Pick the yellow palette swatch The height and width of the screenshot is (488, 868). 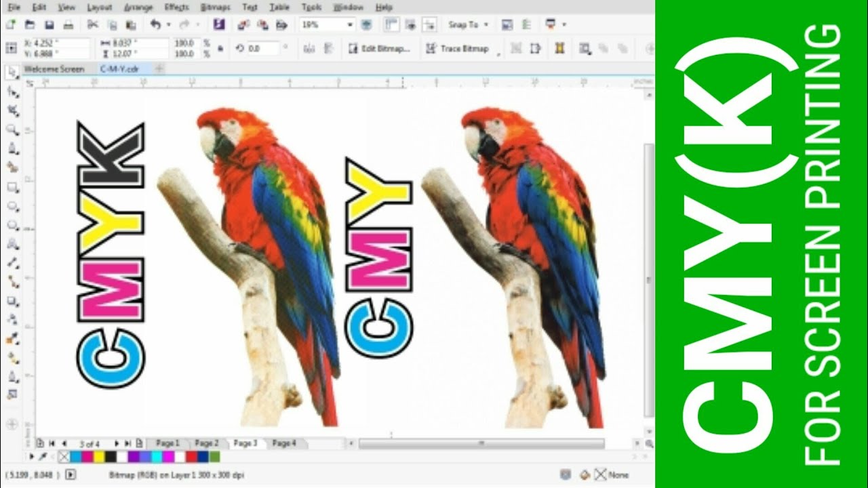click(x=98, y=457)
